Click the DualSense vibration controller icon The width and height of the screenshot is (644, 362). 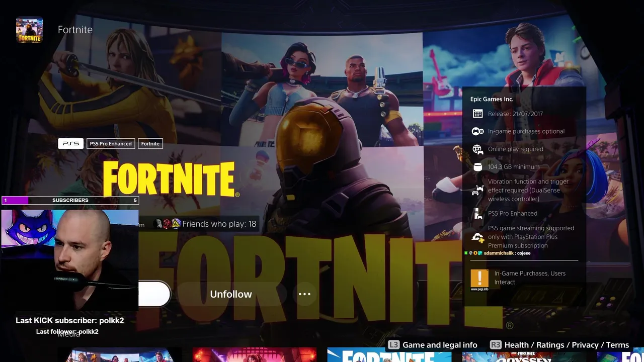(x=477, y=191)
